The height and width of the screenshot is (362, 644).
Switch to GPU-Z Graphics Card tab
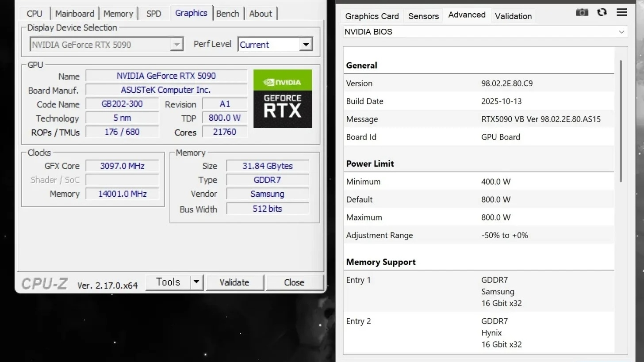point(372,16)
